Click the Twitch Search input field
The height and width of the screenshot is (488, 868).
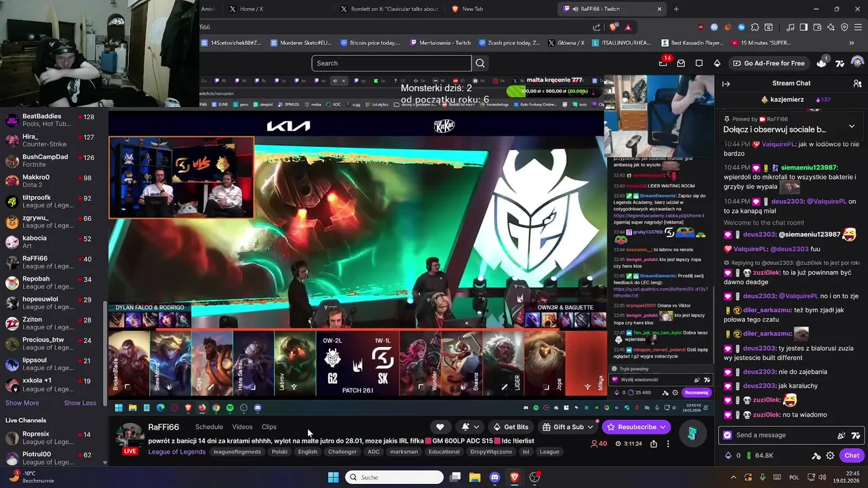pos(391,63)
